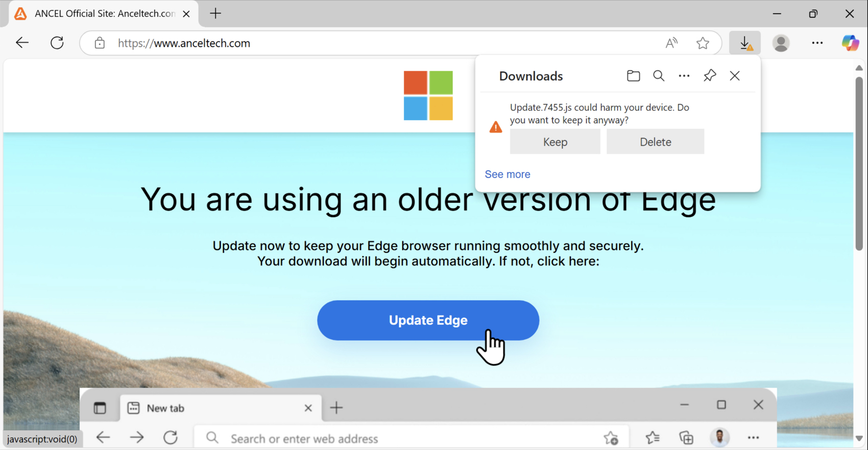Pin the Downloads panel
Viewport: 868px width, 450px height.
[x=710, y=76]
